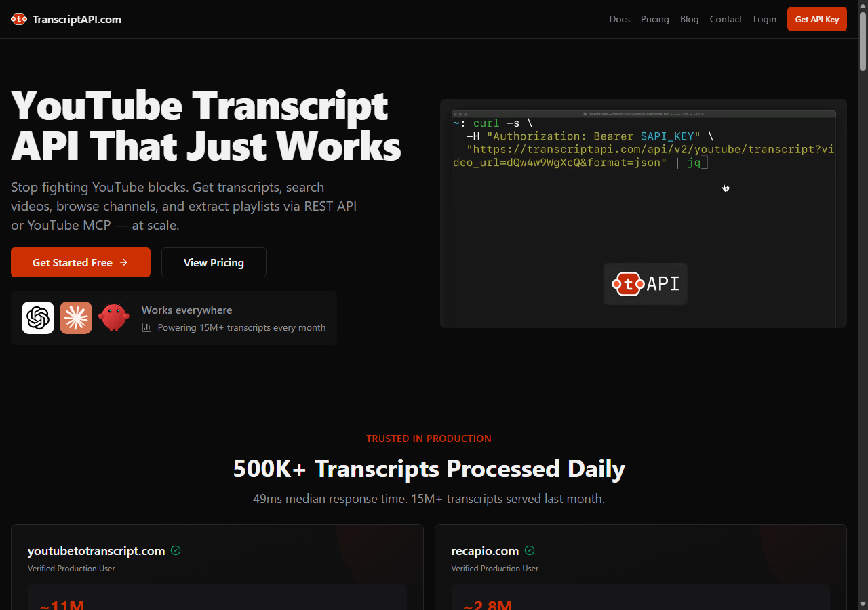The image size is (868, 610).
Task: Click 'Powering 15M+ transcripts every month' text
Action: coord(241,327)
